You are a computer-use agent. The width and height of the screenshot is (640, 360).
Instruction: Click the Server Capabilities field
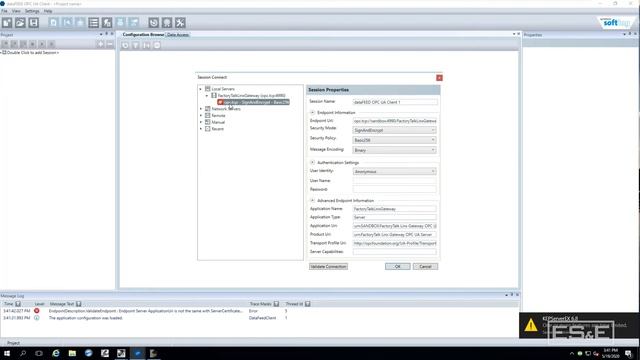(395, 252)
